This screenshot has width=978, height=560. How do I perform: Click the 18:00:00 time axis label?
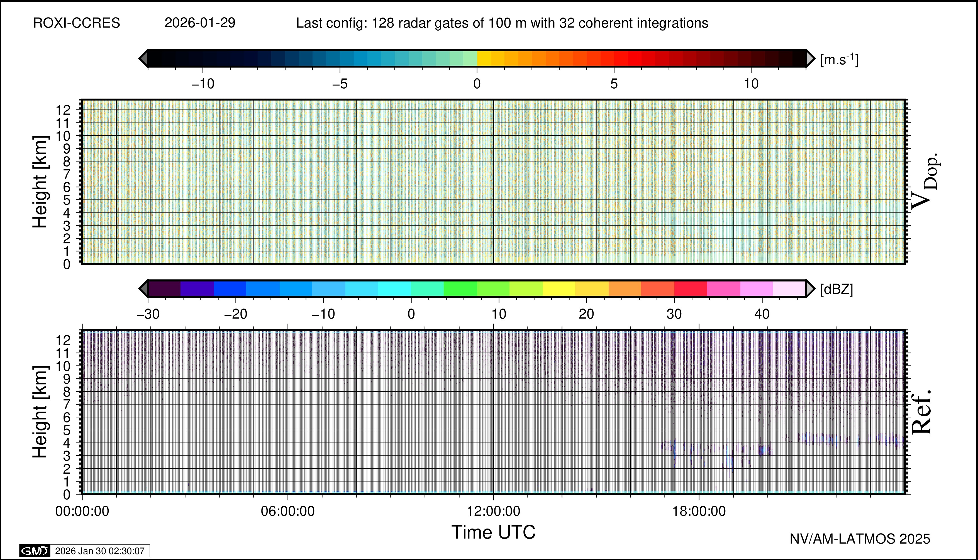(x=699, y=511)
